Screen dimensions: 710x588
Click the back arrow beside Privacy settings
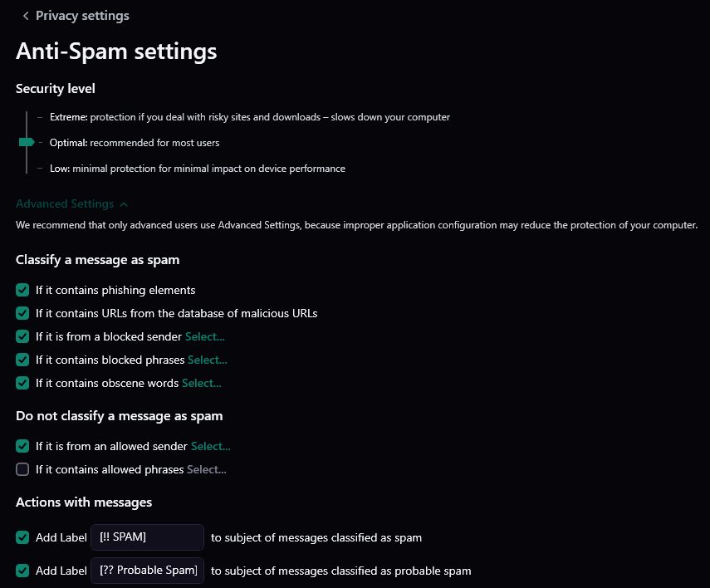26,16
